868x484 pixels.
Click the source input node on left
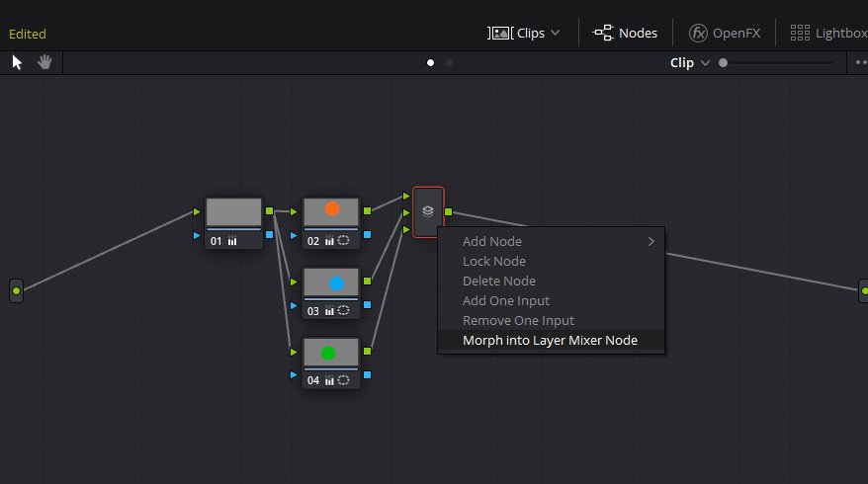coord(16,291)
